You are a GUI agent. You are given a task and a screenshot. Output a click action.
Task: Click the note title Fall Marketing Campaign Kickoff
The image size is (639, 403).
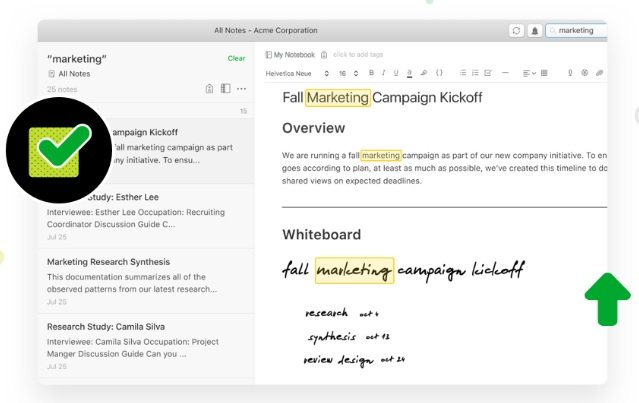(382, 98)
